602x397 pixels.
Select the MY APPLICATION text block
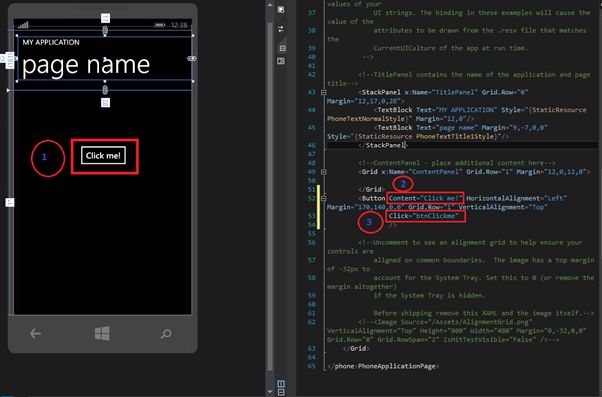(x=51, y=42)
